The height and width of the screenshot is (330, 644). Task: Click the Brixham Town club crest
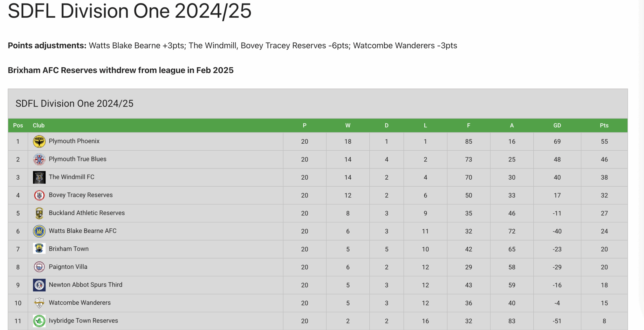tap(39, 249)
